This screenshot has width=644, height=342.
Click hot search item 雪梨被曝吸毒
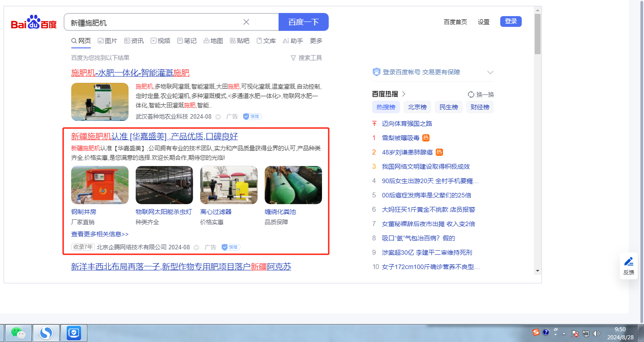[x=401, y=138]
